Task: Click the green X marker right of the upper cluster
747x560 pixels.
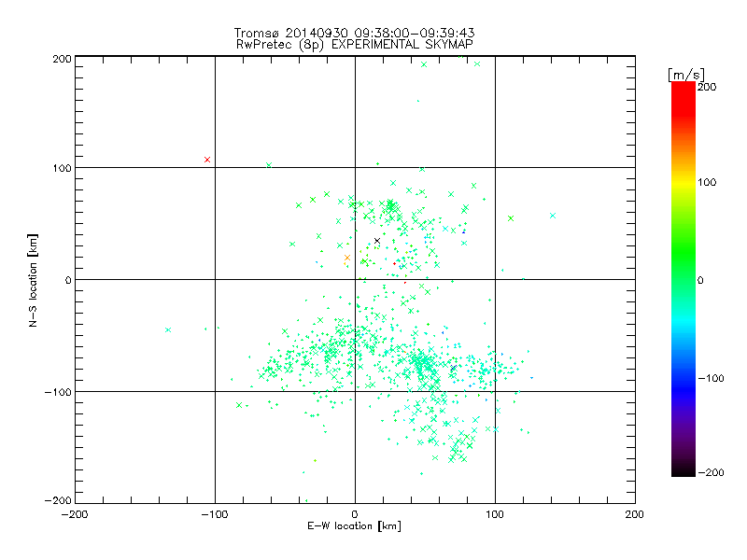Action: coord(511,218)
